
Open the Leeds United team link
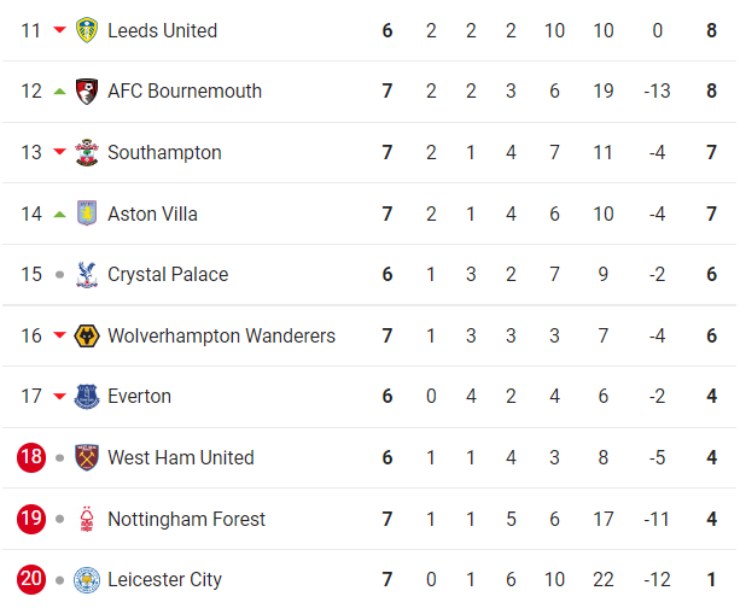(x=162, y=31)
